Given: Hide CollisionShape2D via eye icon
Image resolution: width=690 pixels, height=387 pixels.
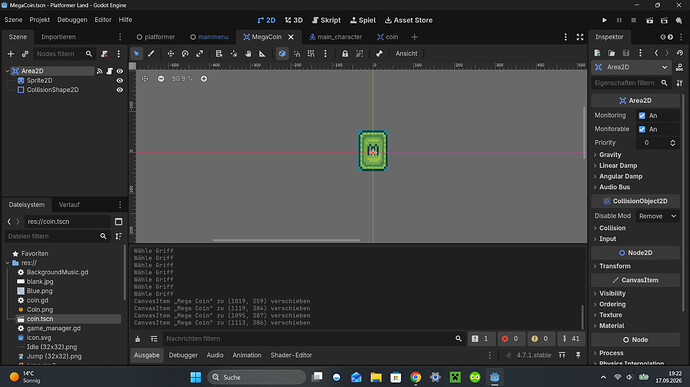Looking at the screenshot, I should [120, 90].
